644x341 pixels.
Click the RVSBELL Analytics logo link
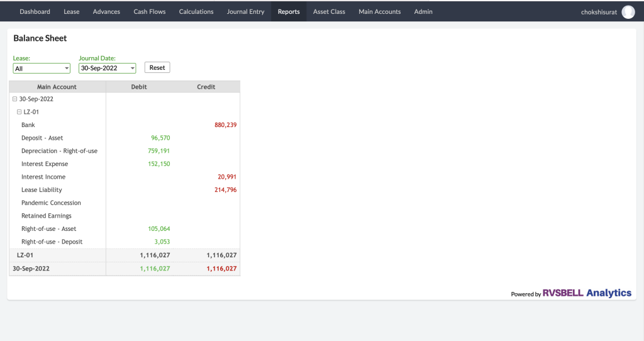[587, 293]
